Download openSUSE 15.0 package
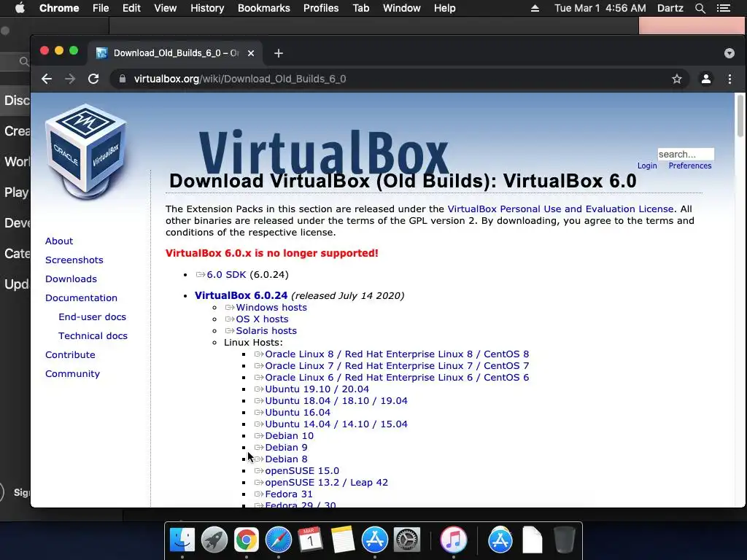The height and width of the screenshot is (560, 747). click(x=302, y=471)
